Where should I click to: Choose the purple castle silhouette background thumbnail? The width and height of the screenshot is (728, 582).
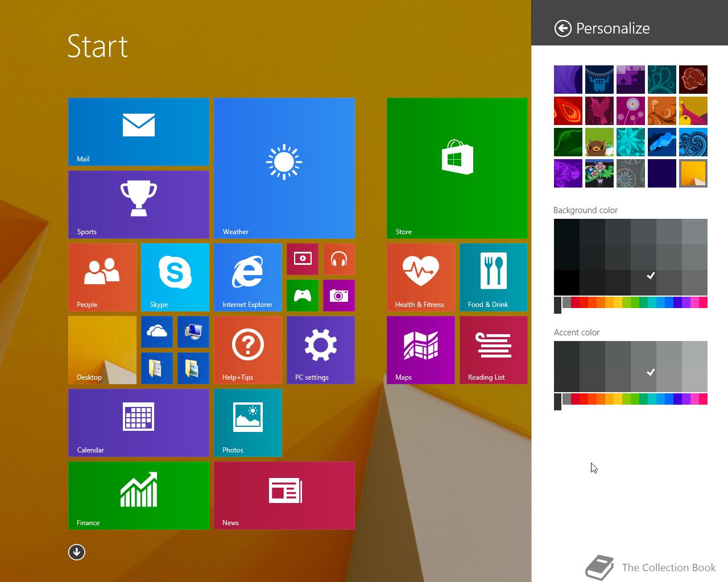pos(631,80)
